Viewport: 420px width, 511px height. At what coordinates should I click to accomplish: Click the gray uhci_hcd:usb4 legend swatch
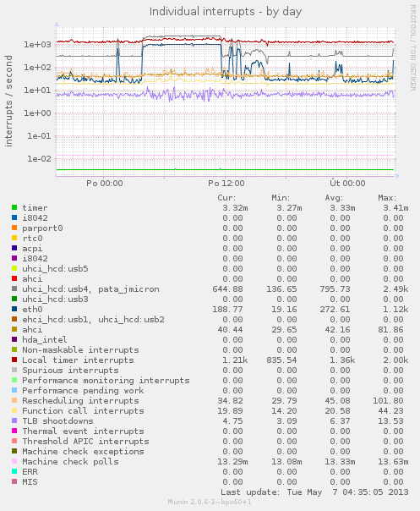click(x=14, y=288)
